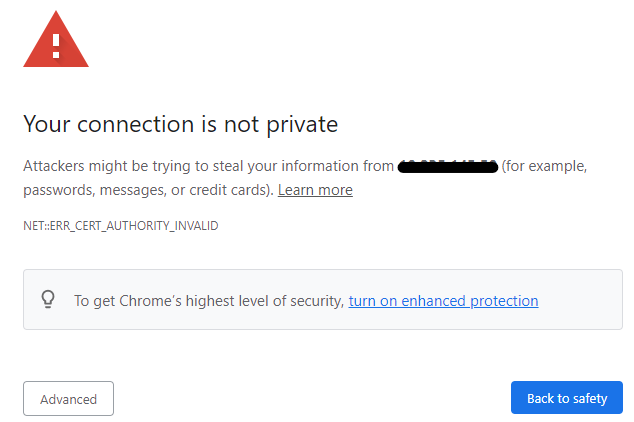This screenshot has height=422, width=634.
Task: Expand the Advanced options button
Action: 68,399
